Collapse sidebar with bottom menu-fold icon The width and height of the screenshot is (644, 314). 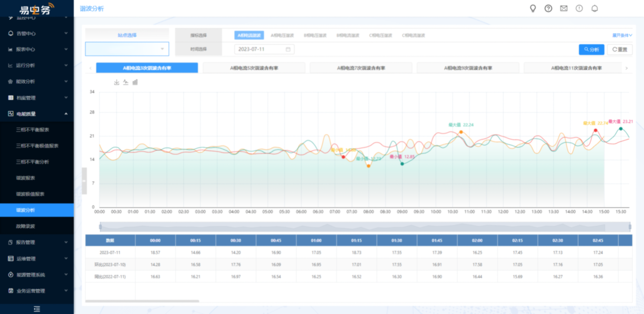tap(37, 309)
